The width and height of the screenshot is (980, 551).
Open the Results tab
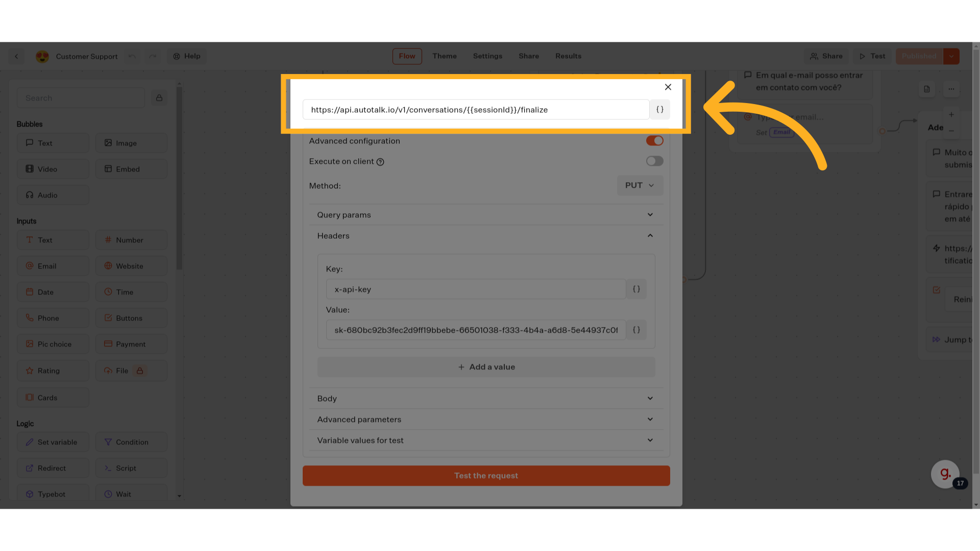pos(568,56)
